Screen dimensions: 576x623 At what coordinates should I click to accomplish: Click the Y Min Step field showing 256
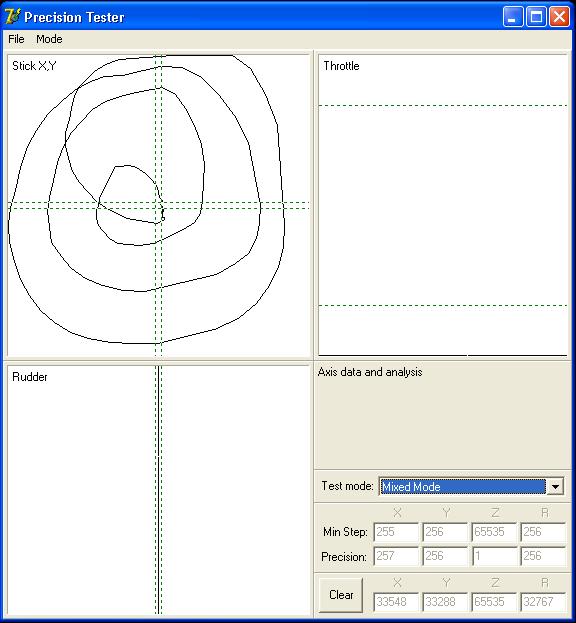tap(445, 532)
